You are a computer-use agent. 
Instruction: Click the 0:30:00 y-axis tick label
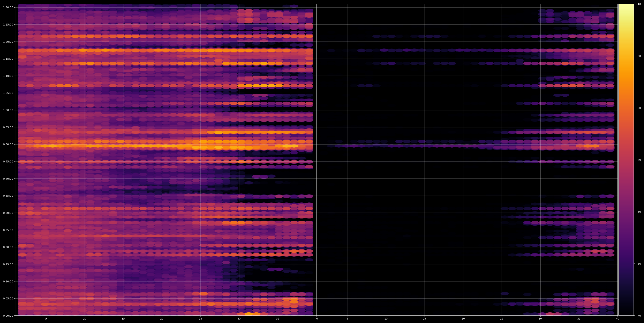pyautogui.click(x=8, y=213)
